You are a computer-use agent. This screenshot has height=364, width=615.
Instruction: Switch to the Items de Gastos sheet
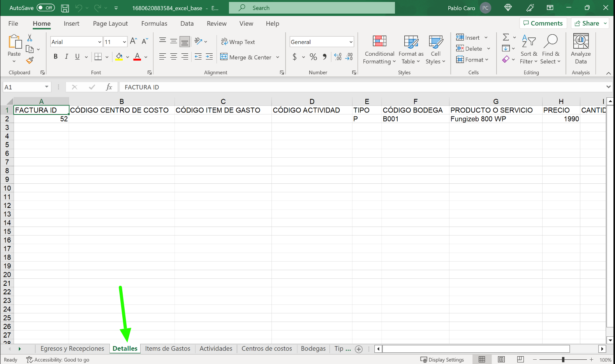[167, 349]
